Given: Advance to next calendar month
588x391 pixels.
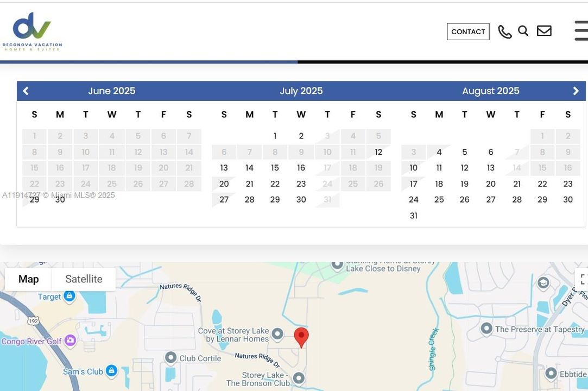Looking at the screenshot, I should pyautogui.click(x=576, y=91).
